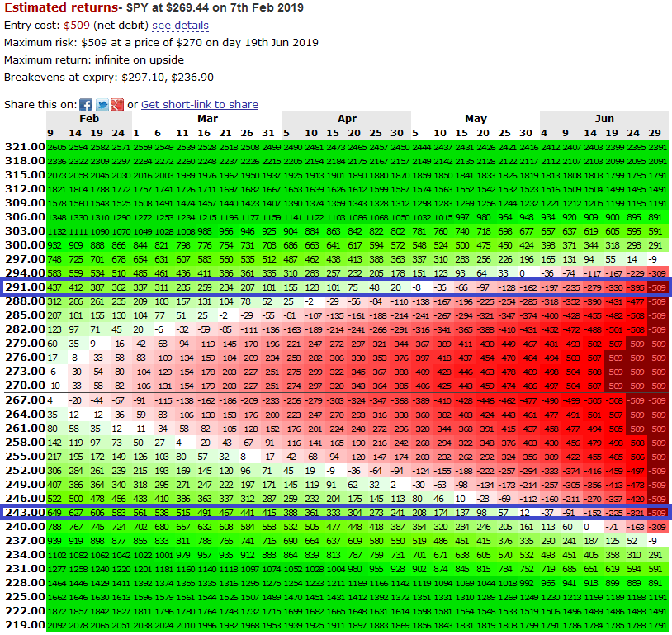Click the May month column header
This screenshot has height=635, width=672.
(476, 119)
